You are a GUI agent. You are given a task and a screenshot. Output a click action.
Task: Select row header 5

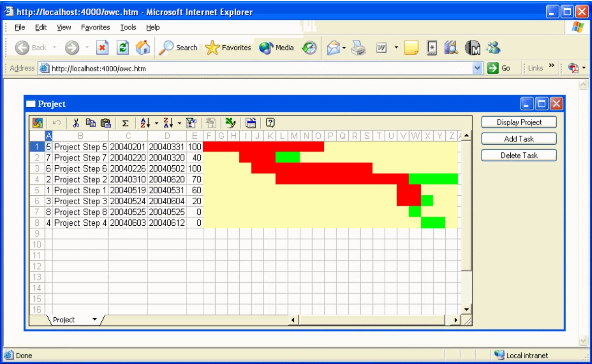click(x=37, y=190)
